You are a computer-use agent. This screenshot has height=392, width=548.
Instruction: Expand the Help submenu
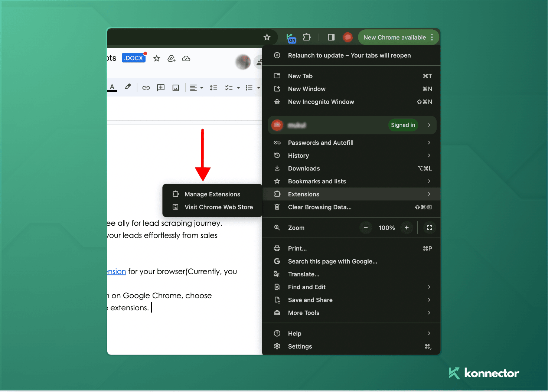[x=351, y=333]
